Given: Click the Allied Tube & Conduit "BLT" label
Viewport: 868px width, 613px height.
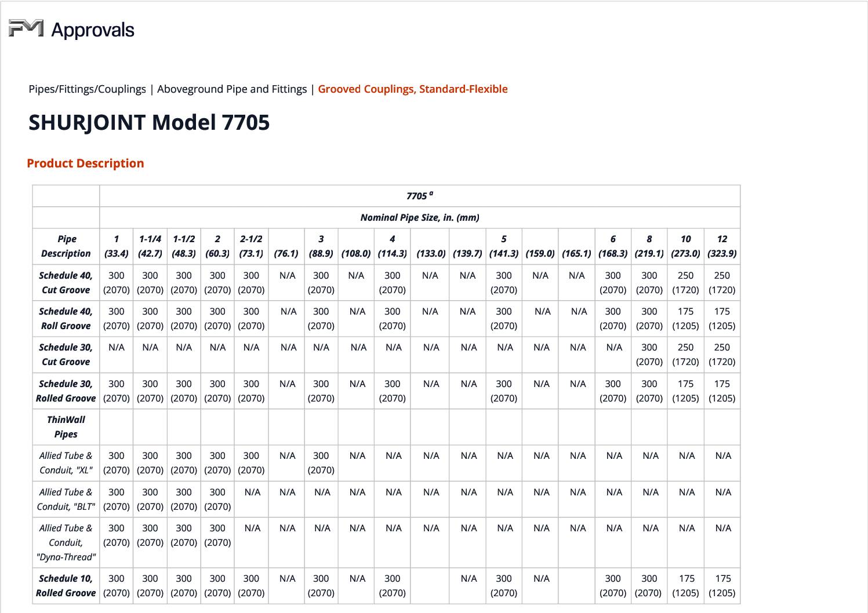Looking at the screenshot, I should tap(66, 499).
